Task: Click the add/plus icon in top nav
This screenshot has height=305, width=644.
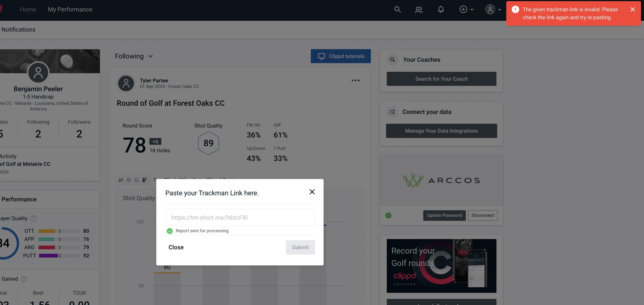Action: pyautogui.click(x=463, y=9)
